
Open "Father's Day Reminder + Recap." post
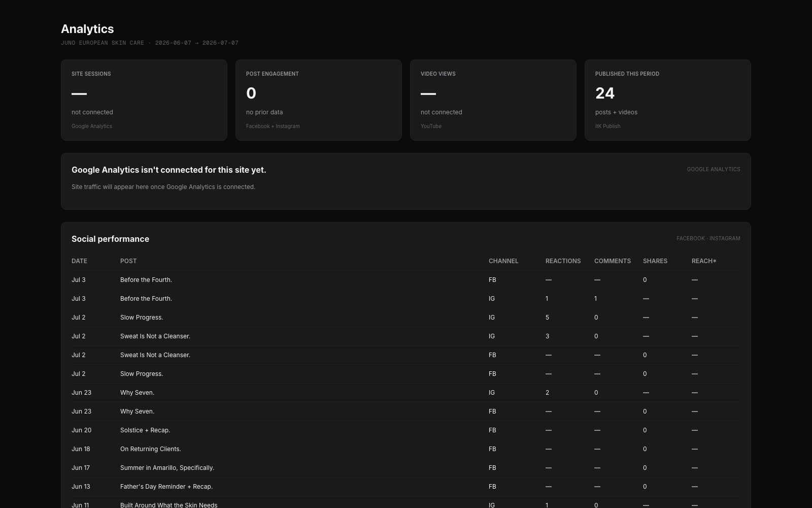[x=166, y=487]
